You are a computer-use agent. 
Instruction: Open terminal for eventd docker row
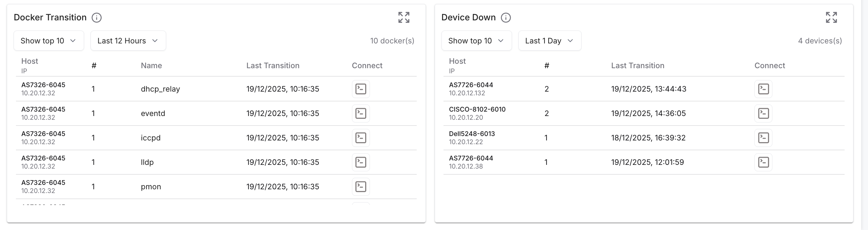360,113
